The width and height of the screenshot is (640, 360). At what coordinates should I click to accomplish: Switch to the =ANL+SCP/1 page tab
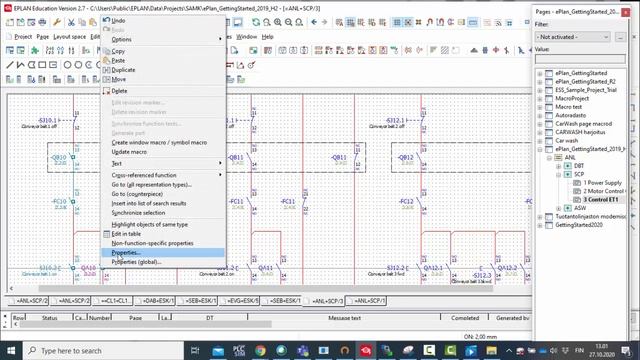[x=366, y=301]
